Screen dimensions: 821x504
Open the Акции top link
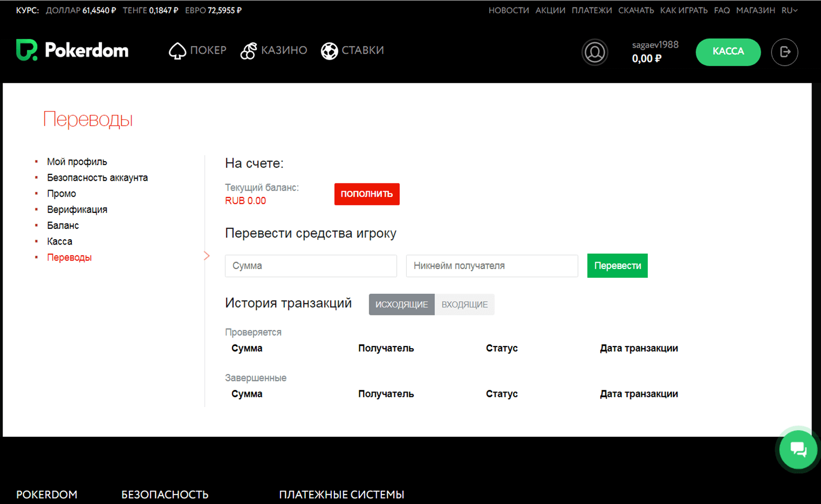pyautogui.click(x=551, y=10)
